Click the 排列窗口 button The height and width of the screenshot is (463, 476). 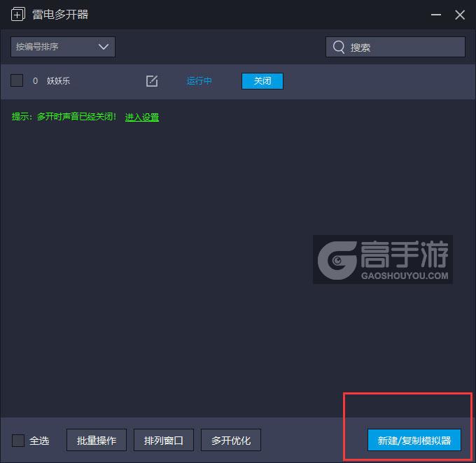click(x=164, y=440)
